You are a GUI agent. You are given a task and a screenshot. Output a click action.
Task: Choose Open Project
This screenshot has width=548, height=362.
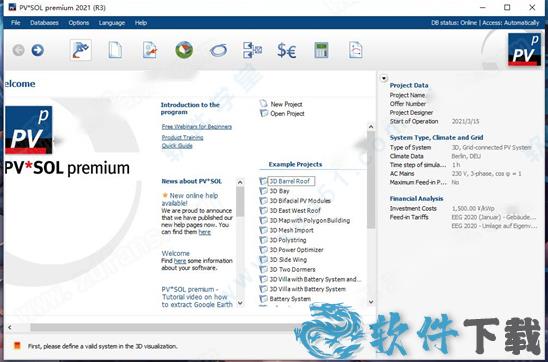coord(287,114)
